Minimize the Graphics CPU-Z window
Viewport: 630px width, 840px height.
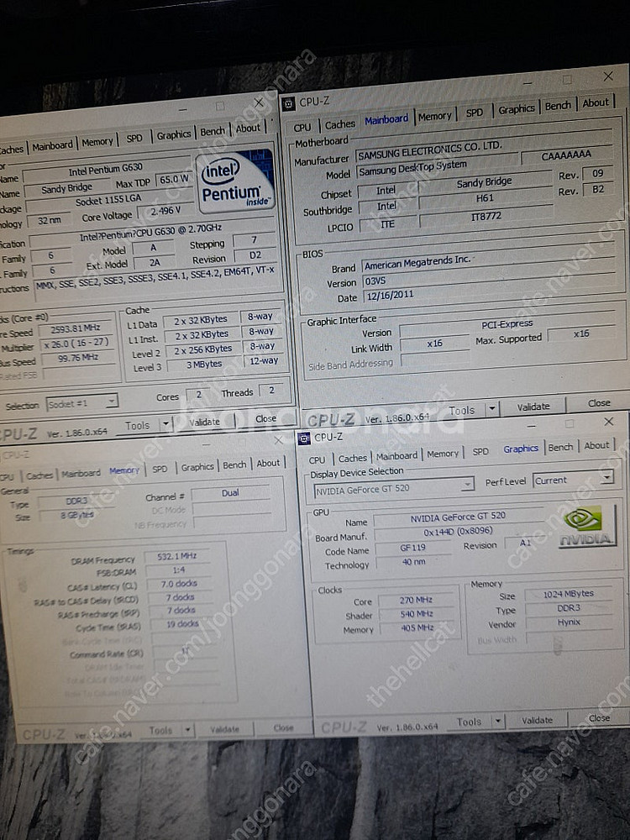pyautogui.click(x=531, y=426)
